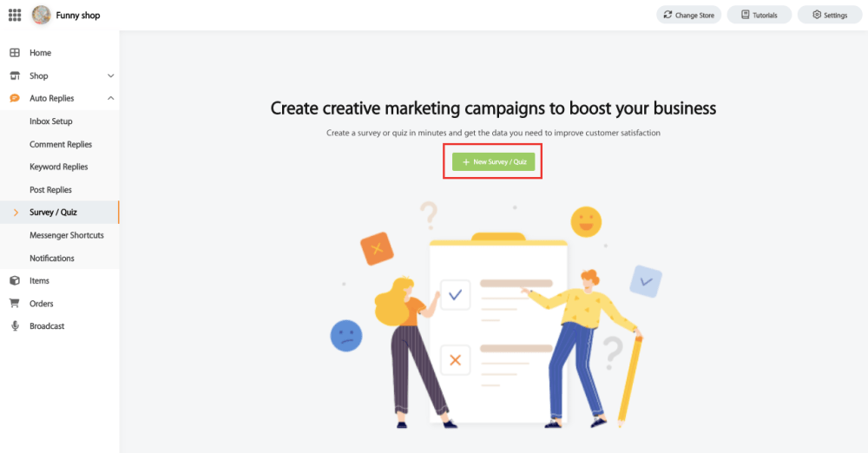The image size is (868, 453).
Task: Expand the Shop menu chevron
Action: tap(111, 75)
